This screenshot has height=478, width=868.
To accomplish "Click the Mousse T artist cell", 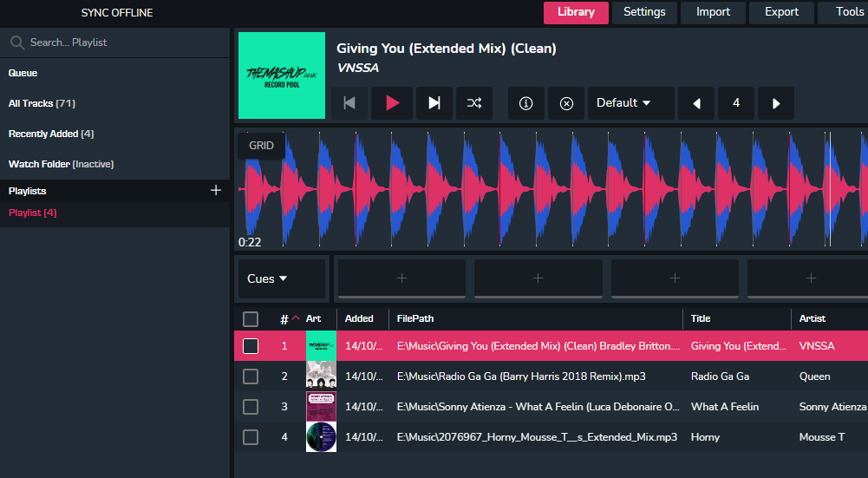I will [x=822, y=437].
